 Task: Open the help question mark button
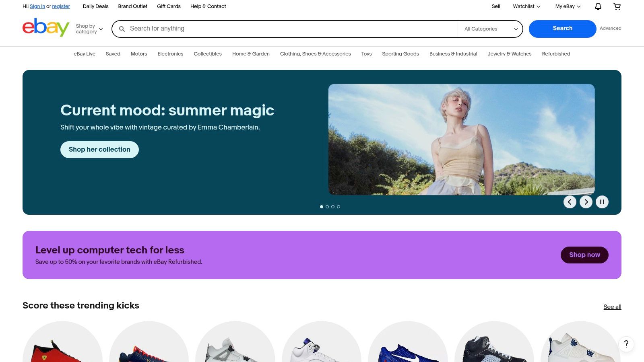point(626,344)
